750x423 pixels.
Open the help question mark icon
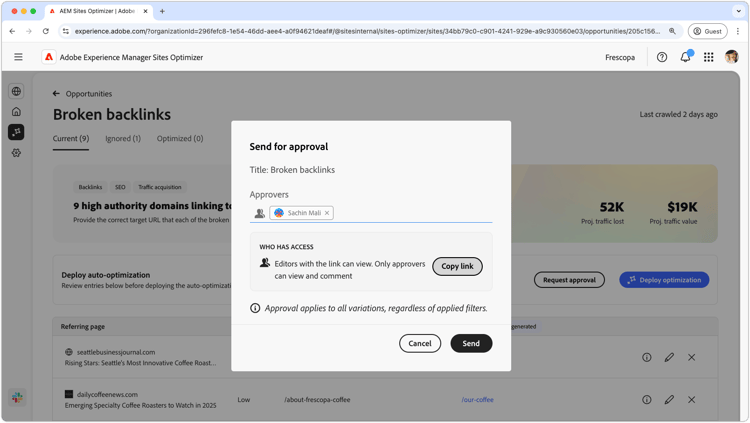click(662, 57)
